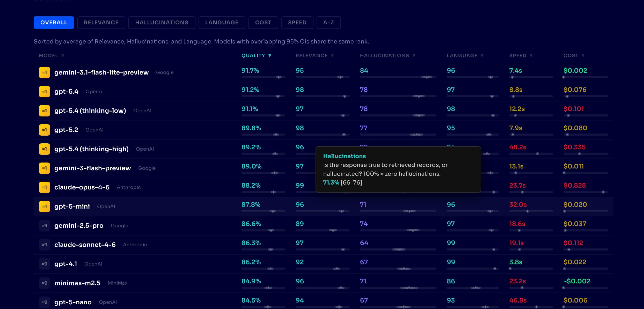Click the =9 rank badge beside gpt-5-nano
Image resolution: width=644 pixels, height=309 pixels.
pos(44,302)
